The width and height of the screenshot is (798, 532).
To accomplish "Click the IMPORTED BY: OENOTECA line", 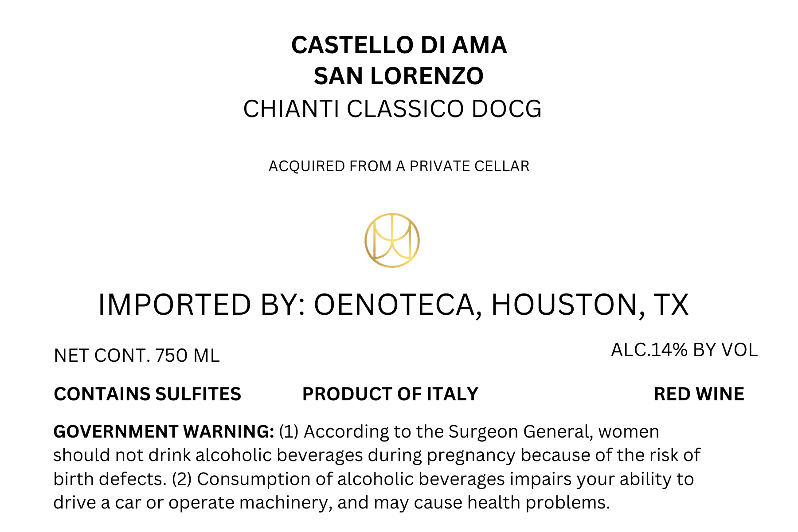I will coord(393,305).
